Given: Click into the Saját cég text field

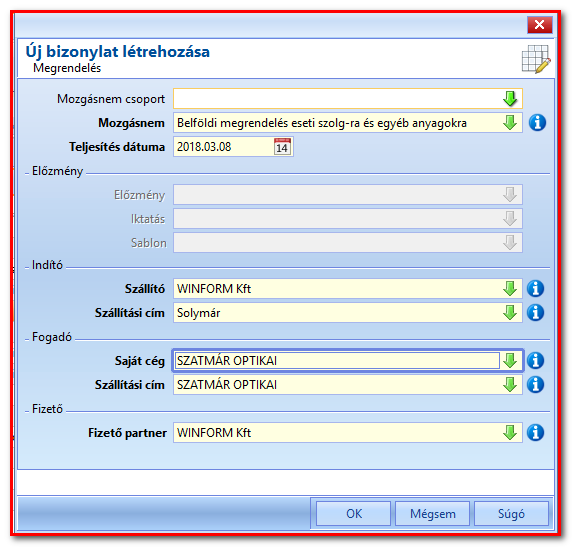Looking at the screenshot, I should (x=337, y=361).
